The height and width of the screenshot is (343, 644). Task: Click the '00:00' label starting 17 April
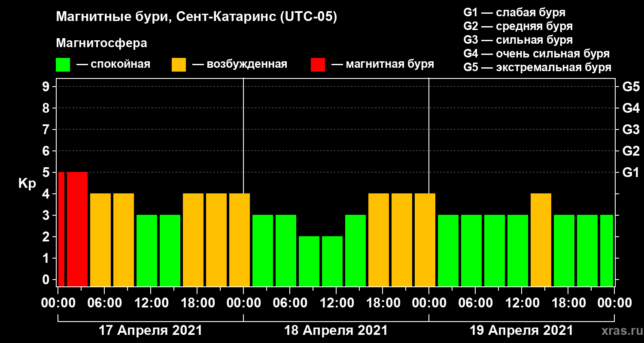pos(58,303)
